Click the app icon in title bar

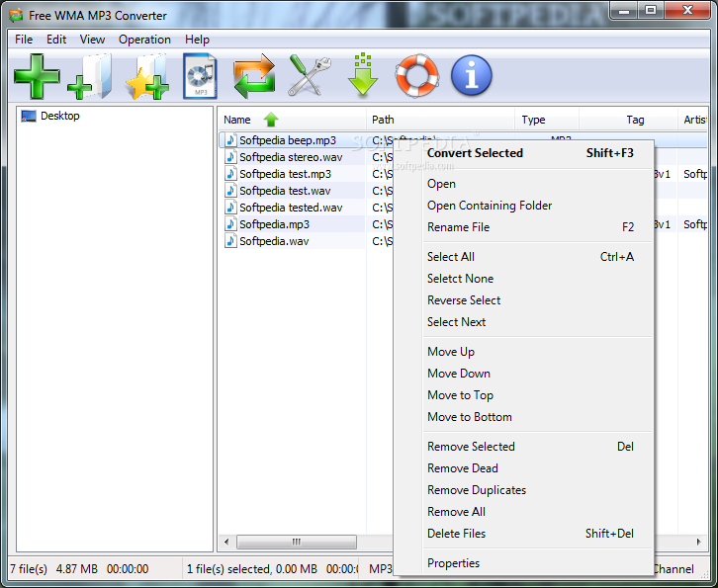(16, 16)
